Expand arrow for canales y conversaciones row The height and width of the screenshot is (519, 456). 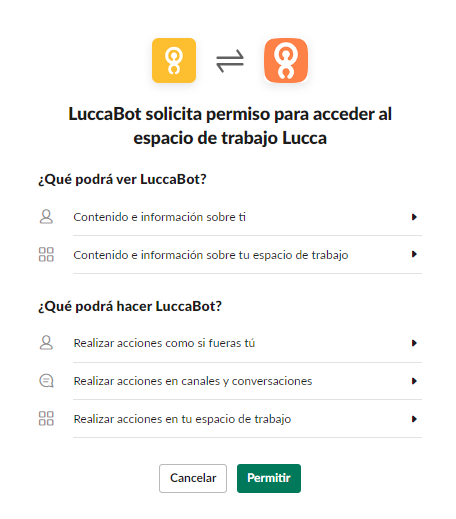click(414, 381)
